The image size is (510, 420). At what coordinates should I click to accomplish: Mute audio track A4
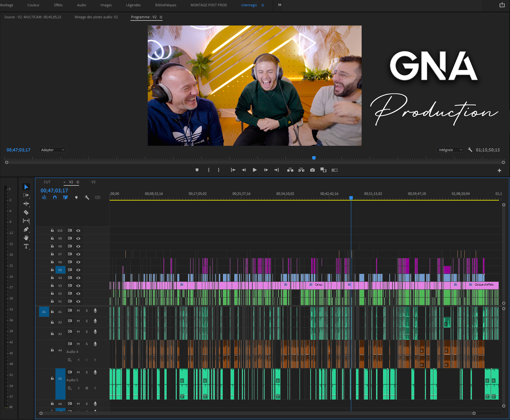point(78,344)
